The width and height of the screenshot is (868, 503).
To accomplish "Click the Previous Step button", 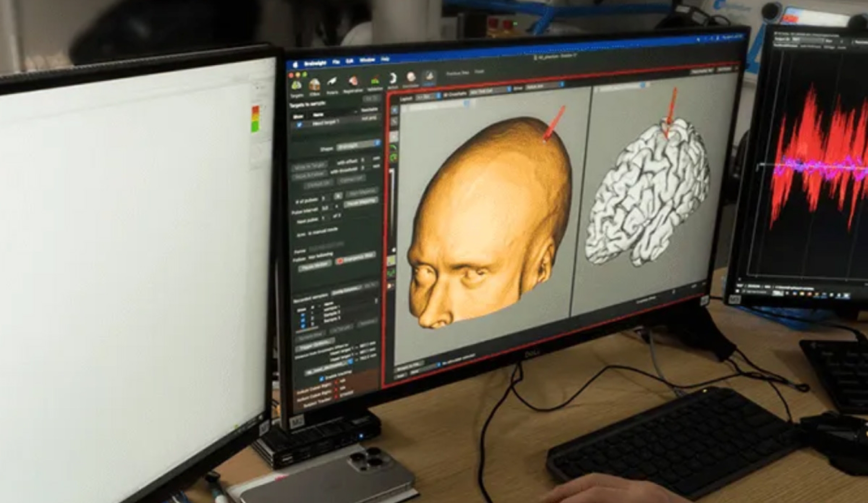I will click(x=458, y=73).
